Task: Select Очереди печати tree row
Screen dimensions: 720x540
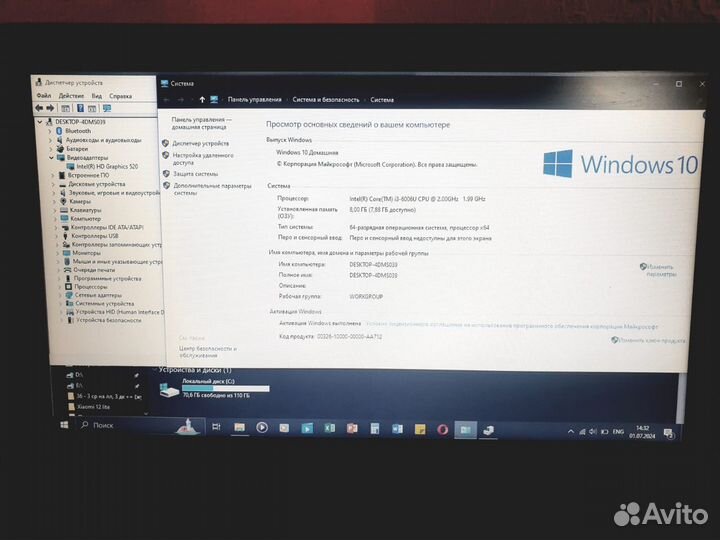Action: [x=94, y=270]
